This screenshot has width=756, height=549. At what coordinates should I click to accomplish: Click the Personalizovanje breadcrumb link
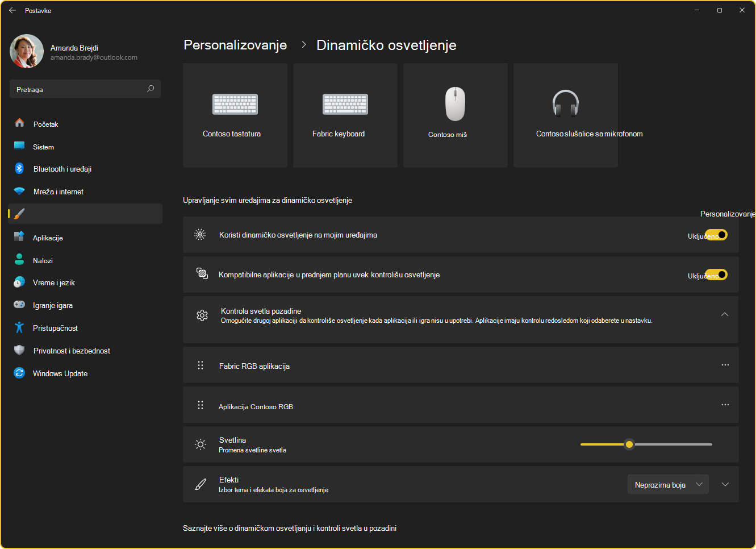(x=235, y=45)
